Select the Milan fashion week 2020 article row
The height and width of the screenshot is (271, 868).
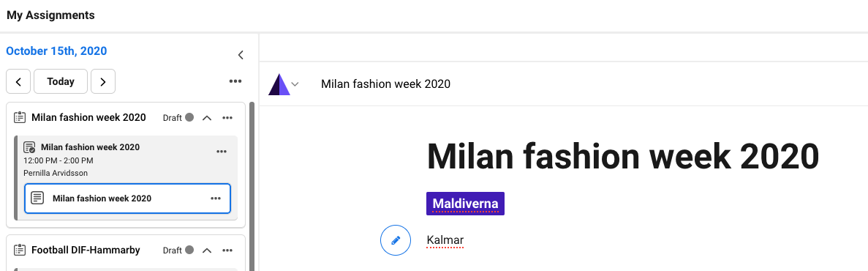(127, 198)
